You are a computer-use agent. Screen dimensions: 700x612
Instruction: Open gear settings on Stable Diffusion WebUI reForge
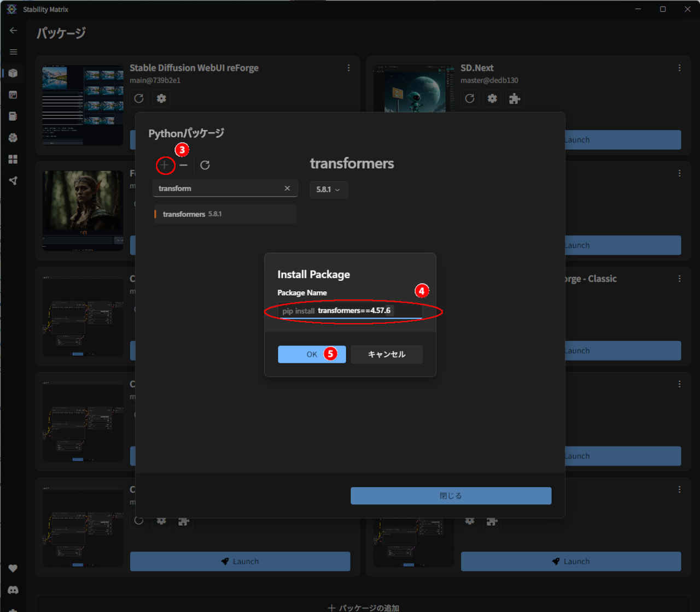pyautogui.click(x=161, y=98)
